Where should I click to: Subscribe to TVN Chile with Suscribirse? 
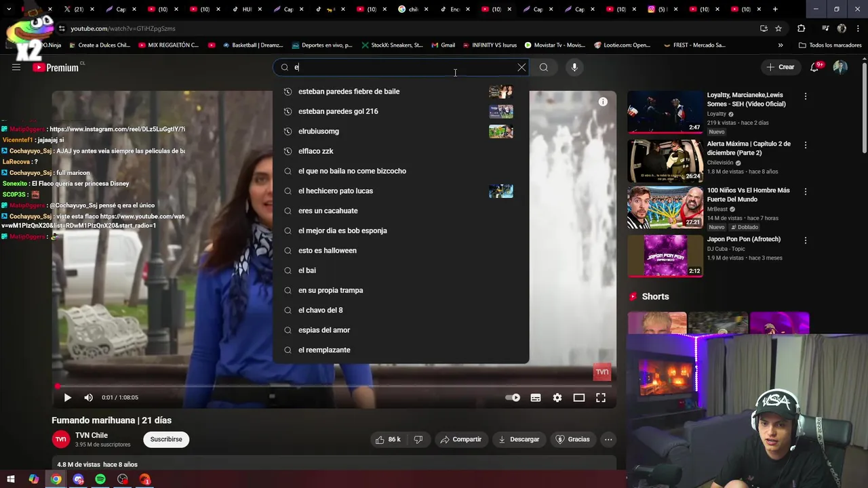pos(166,439)
